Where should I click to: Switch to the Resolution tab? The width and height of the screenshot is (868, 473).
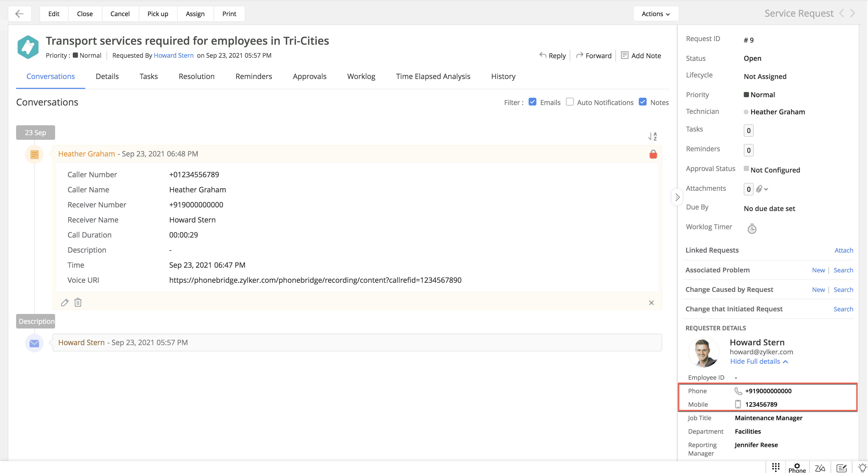196,76
